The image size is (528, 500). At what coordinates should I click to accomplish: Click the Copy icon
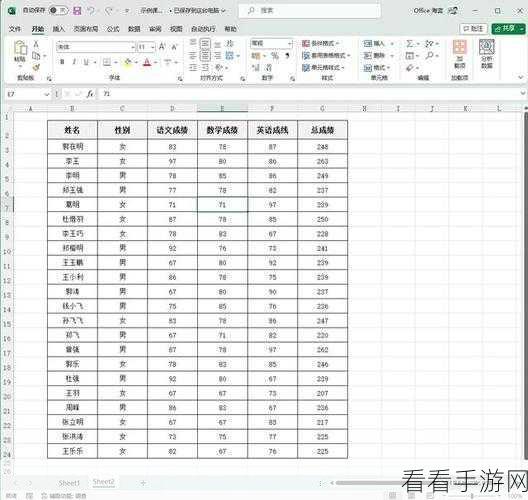pyautogui.click(x=36, y=56)
